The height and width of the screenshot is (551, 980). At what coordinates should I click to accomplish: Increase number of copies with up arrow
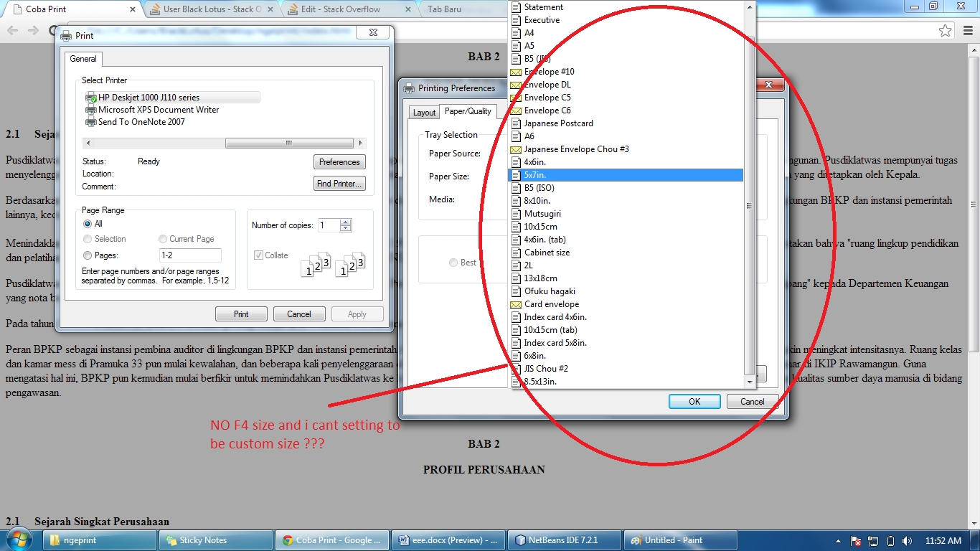pos(346,222)
